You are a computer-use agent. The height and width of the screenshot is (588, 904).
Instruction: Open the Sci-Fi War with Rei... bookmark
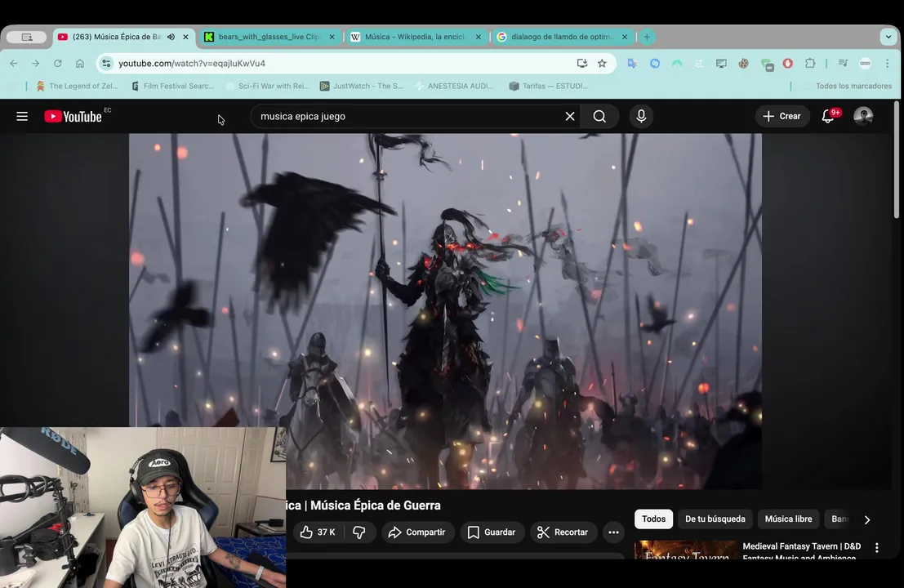(268, 86)
